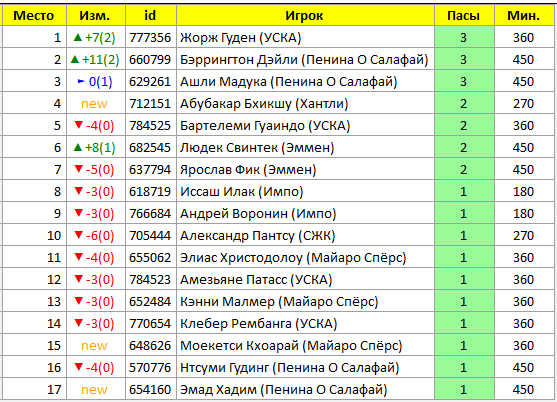Click id cell 705444
This screenshot has height=402, width=557.
pos(150,236)
